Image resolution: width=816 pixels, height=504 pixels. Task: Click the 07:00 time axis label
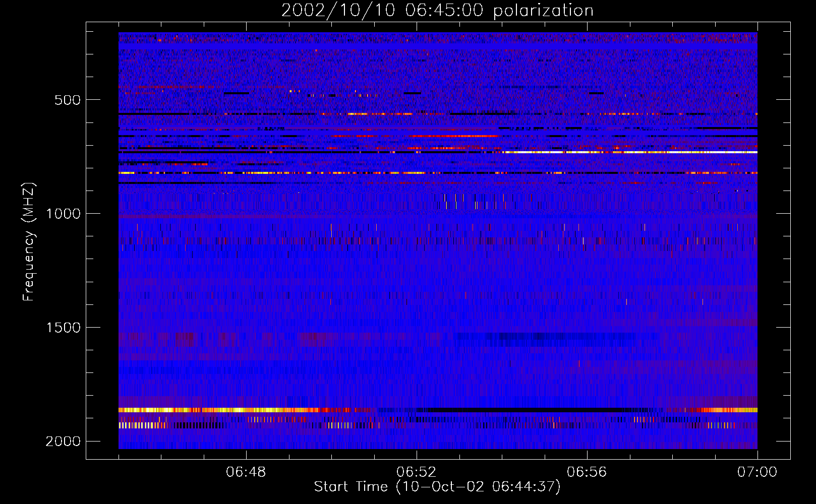(757, 472)
